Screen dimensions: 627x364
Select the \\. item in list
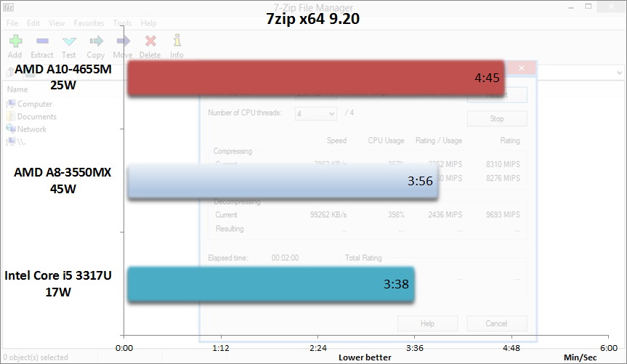tap(16, 142)
